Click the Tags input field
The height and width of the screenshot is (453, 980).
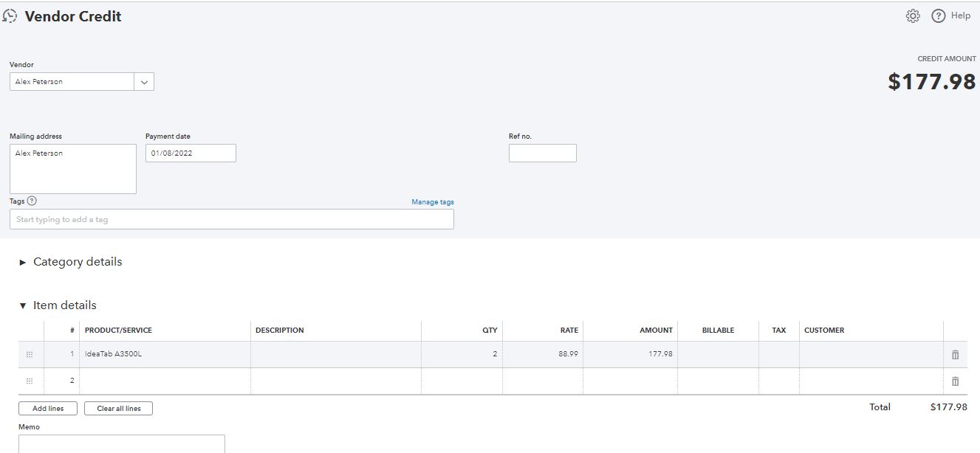(231, 219)
